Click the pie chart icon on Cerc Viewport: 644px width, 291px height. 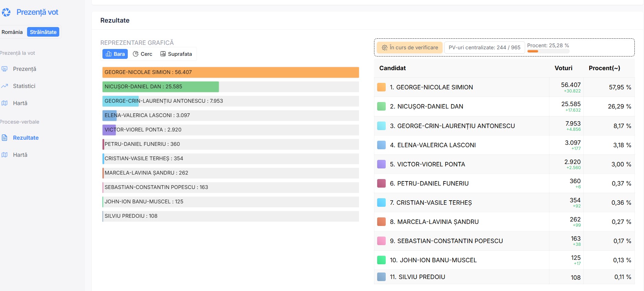click(x=136, y=54)
